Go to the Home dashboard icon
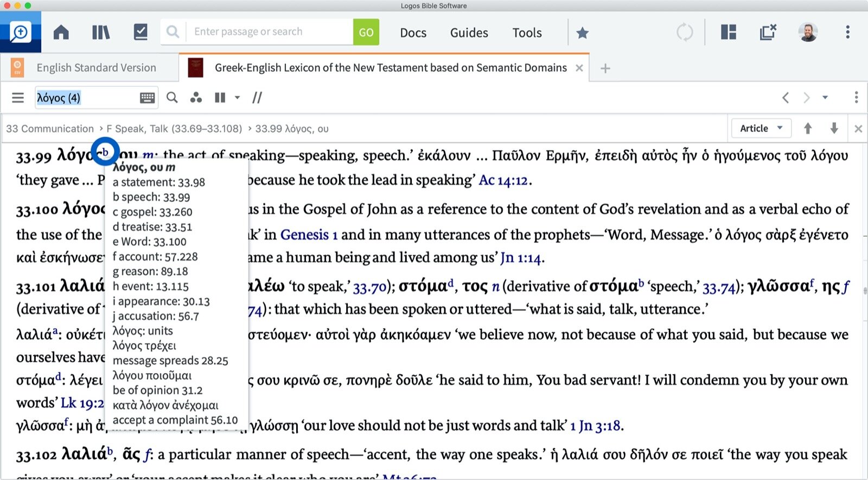868x480 pixels. [x=61, y=33]
